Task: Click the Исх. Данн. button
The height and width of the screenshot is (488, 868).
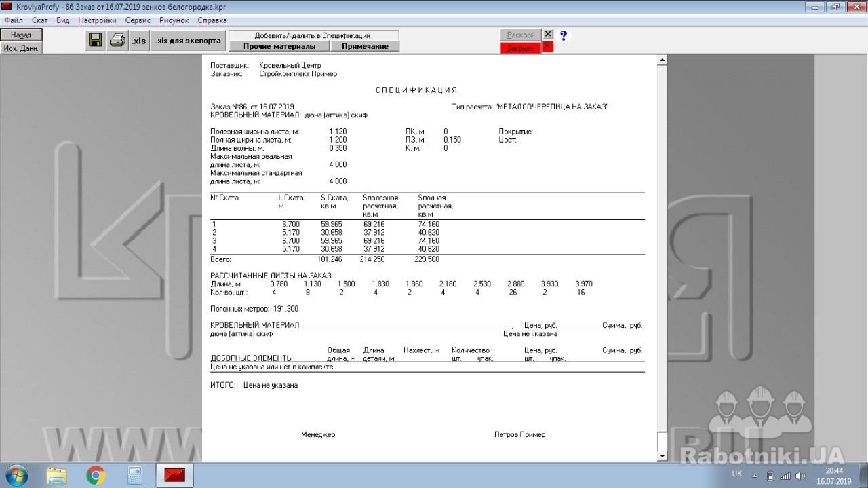Action: pos(21,48)
